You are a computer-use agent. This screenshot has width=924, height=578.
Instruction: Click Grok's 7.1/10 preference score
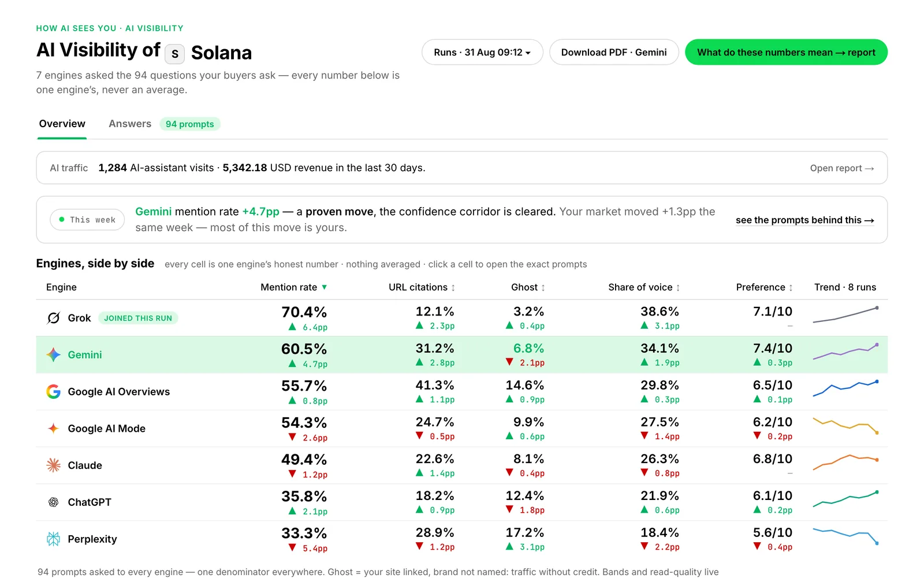pos(773,312)
